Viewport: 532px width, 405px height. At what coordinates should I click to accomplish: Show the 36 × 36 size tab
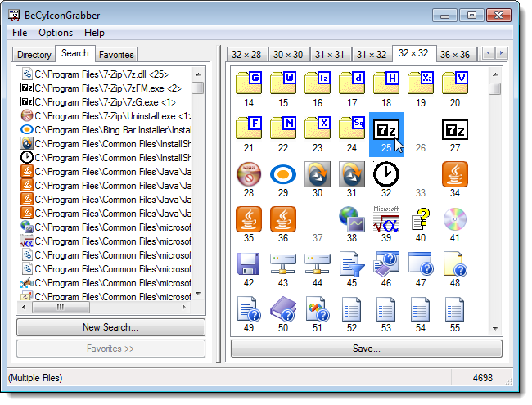pos(455,55)
